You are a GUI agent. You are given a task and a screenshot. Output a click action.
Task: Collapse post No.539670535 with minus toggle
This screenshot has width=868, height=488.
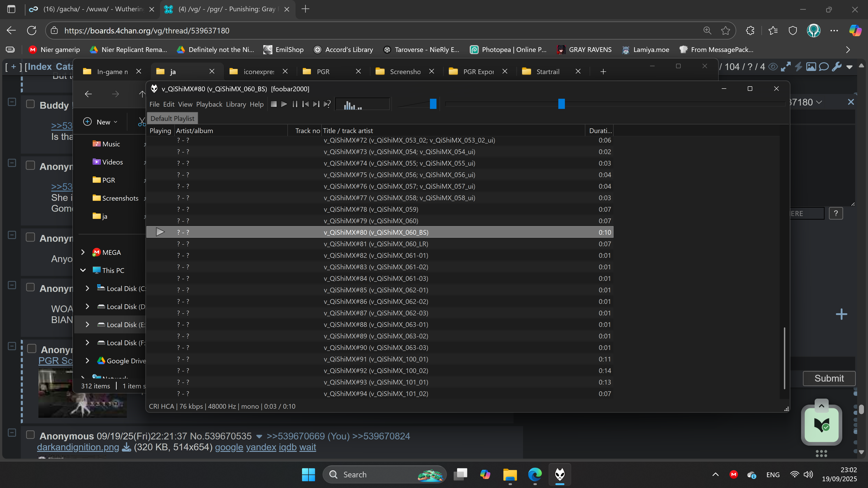(12, 432)
